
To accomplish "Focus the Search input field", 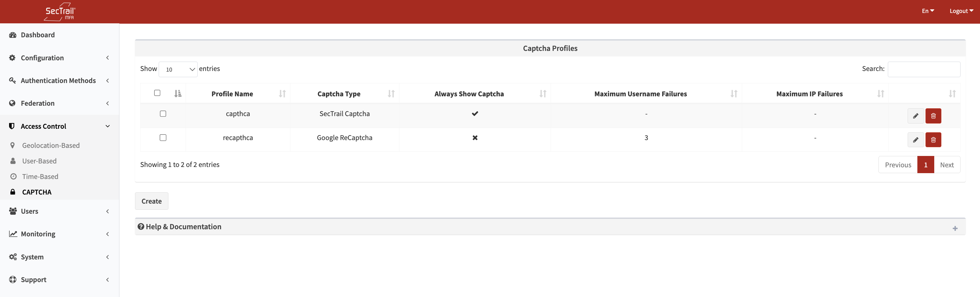I will (x=924, y=69).
